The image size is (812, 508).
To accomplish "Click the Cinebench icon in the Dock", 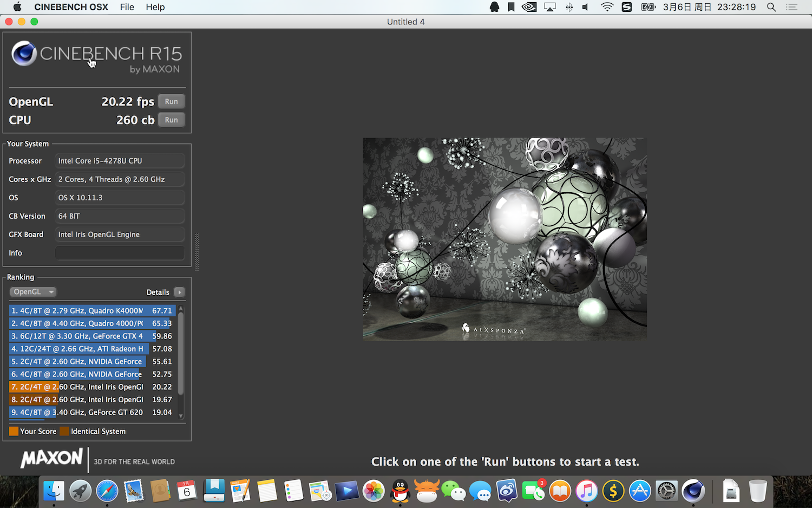I will click(693, 491).
